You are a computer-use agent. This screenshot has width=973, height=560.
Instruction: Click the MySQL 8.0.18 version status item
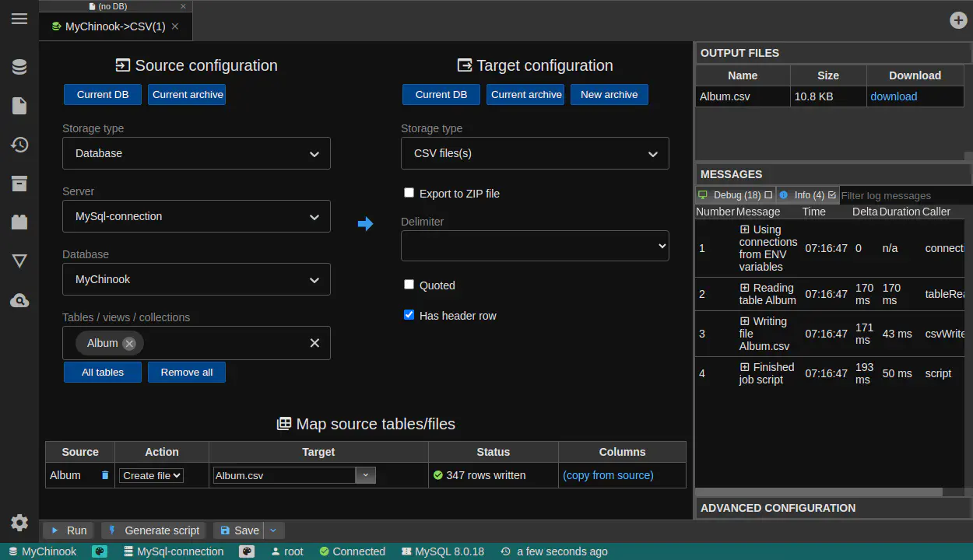point(442,551)
